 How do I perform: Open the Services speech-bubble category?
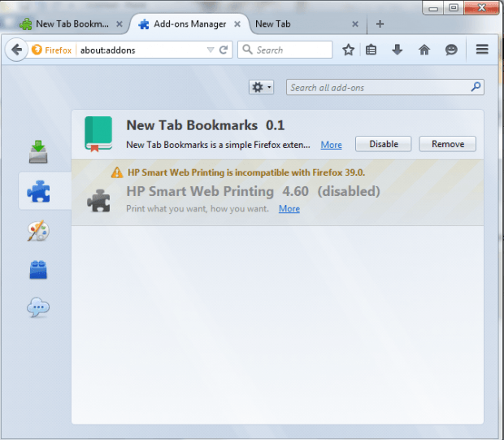[38, 307]
